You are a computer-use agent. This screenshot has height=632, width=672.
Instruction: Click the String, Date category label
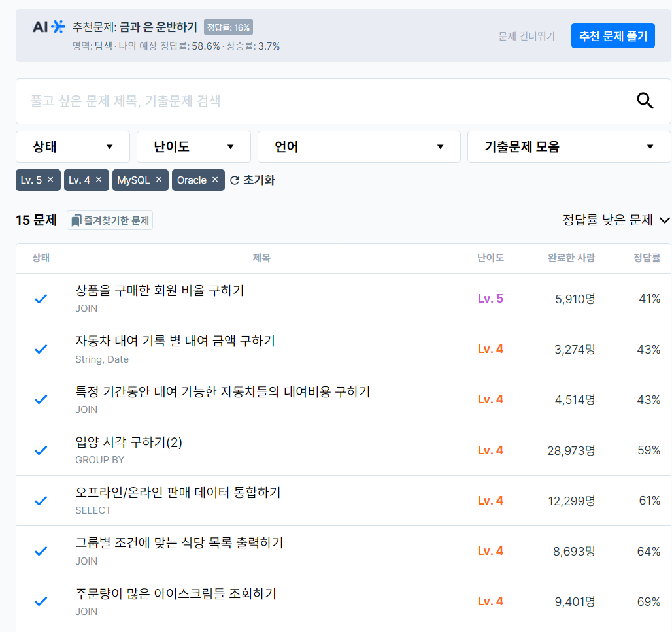click(x=102, y=359)
